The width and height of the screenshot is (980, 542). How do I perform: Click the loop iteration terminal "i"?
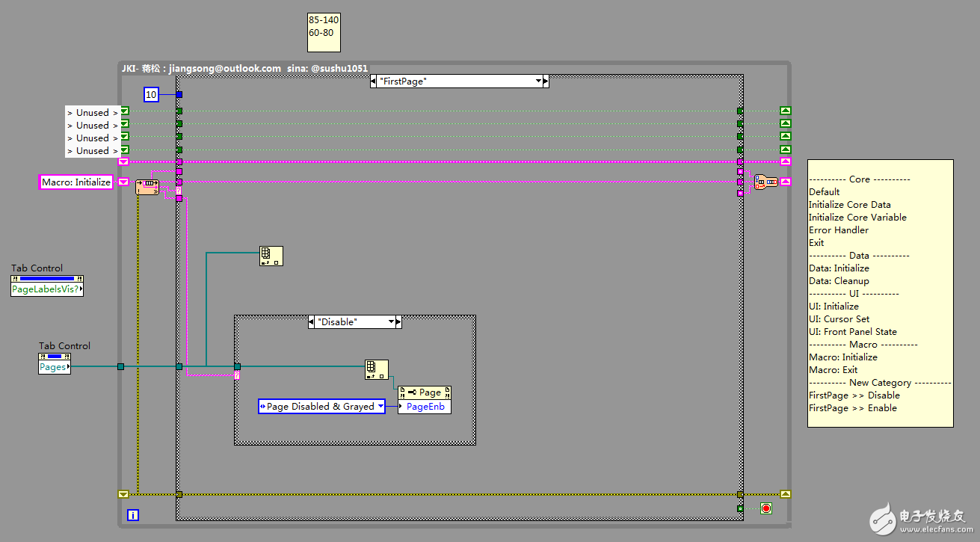tap(133, 515)
